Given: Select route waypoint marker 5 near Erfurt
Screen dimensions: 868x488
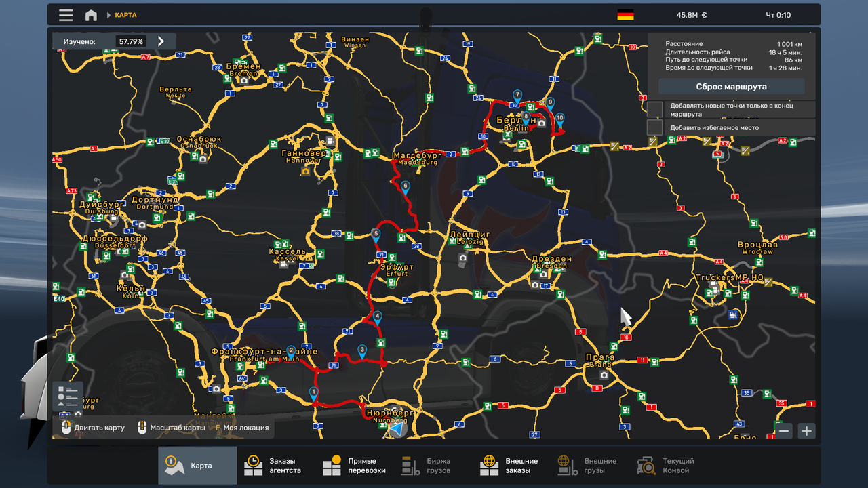Looking at the screenshot, I should click(x=376, y=235).
